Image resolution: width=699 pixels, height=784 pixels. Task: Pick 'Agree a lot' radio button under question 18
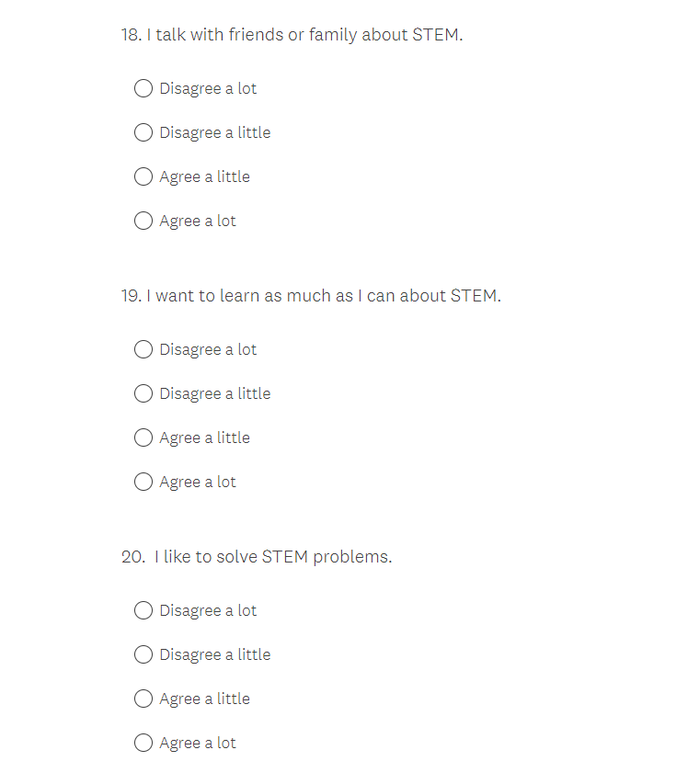click(143, 221)
